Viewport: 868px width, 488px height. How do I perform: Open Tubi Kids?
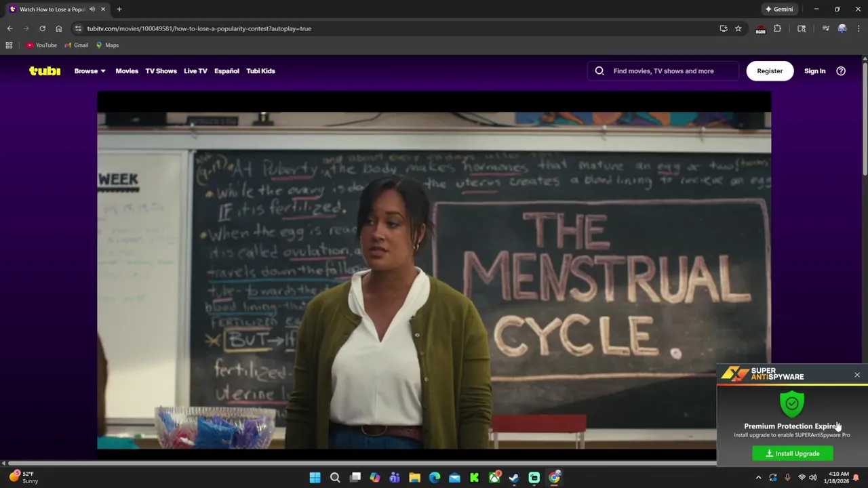pyautogui.click(x=260, y=70)
